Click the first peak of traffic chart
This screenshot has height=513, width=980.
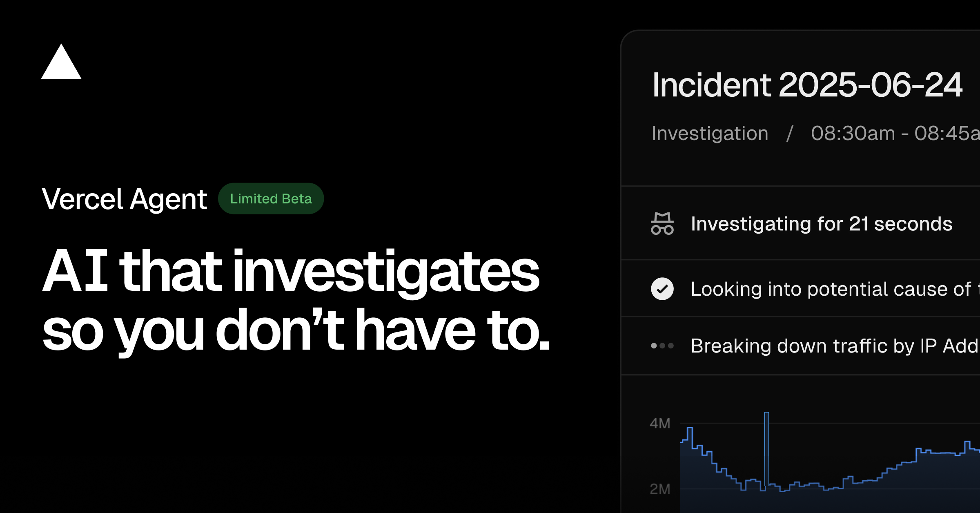(690, 437)
